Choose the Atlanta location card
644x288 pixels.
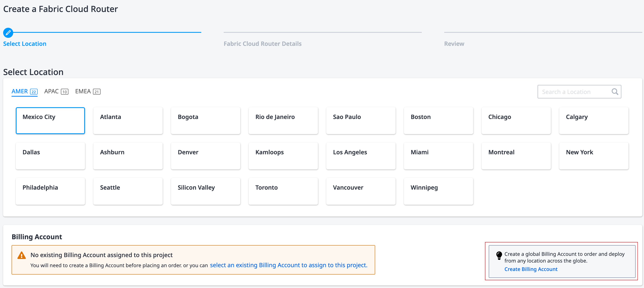coord(128,120)
